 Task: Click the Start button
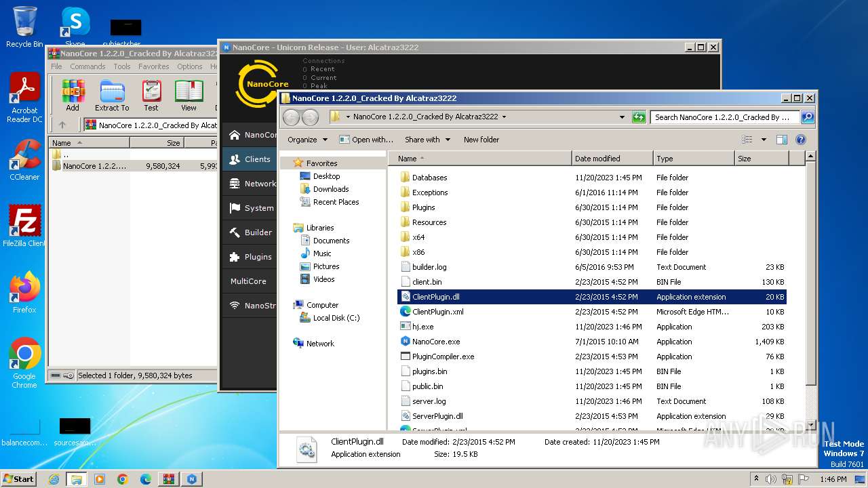coord(19,479)
